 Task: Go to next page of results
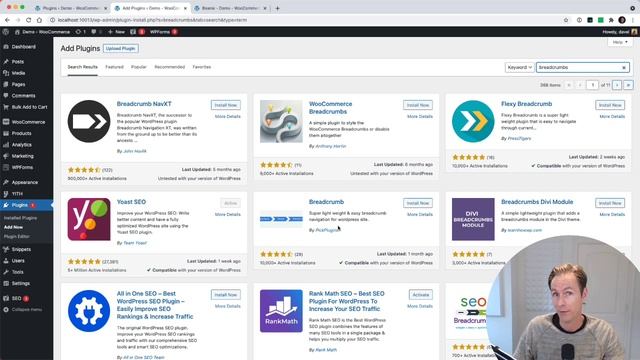point(617,85)
